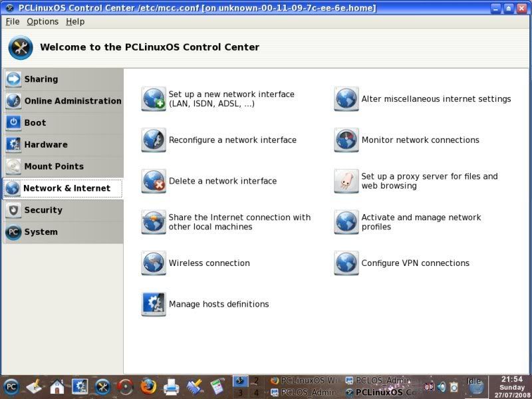Open the File menu
The image size is (532, 399).
click(13, 22)
